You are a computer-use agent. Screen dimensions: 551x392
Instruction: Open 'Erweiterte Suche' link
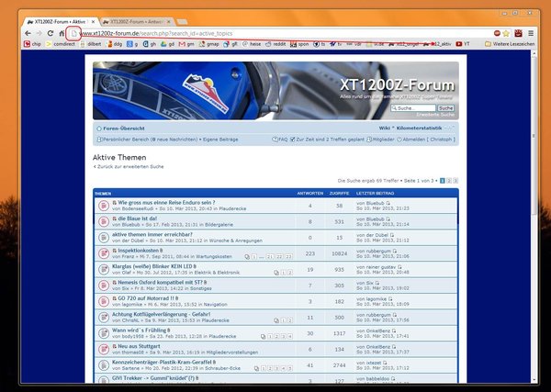pyautogui.click(x=439, y=115)
